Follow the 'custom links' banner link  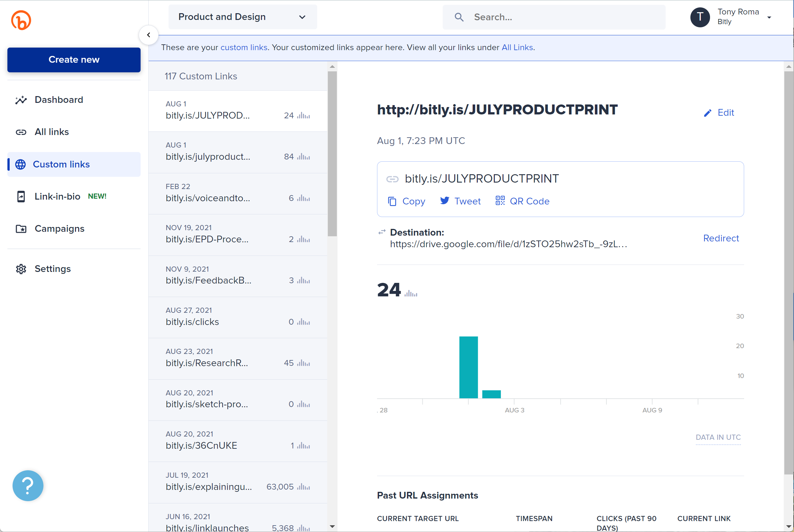[244, 48]
